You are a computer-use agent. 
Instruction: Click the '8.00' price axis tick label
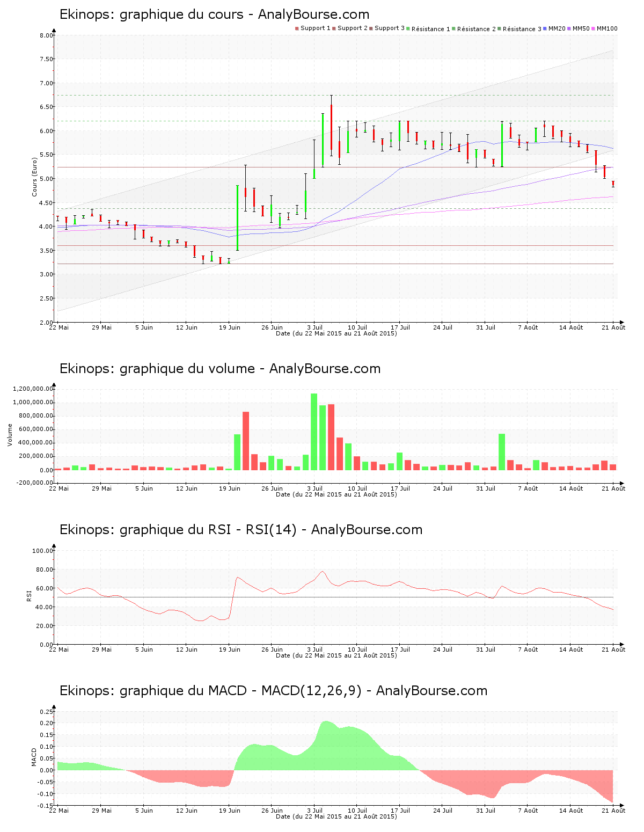point(46,35)
